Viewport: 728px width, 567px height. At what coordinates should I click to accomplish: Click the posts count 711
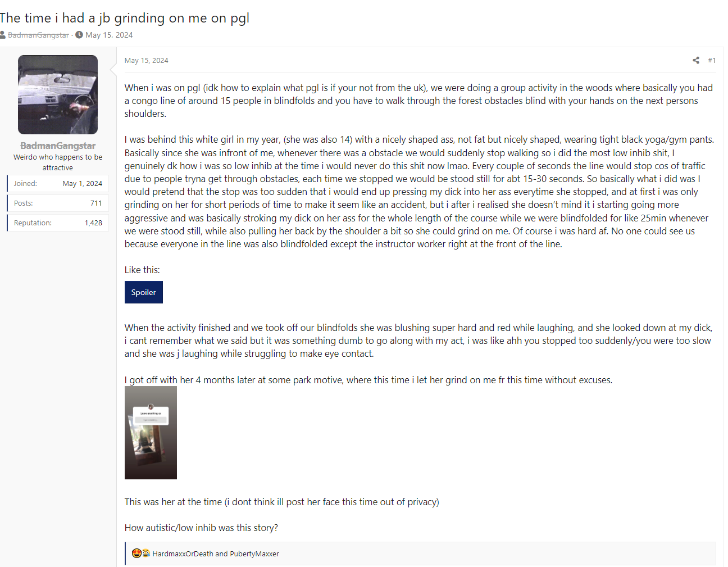[96, 203]
